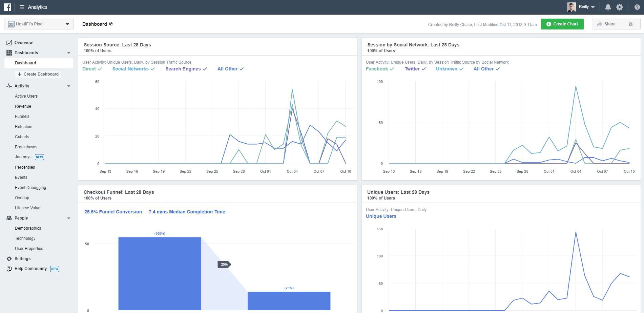Open Breakdowns in the sidebar

(26, 147)
